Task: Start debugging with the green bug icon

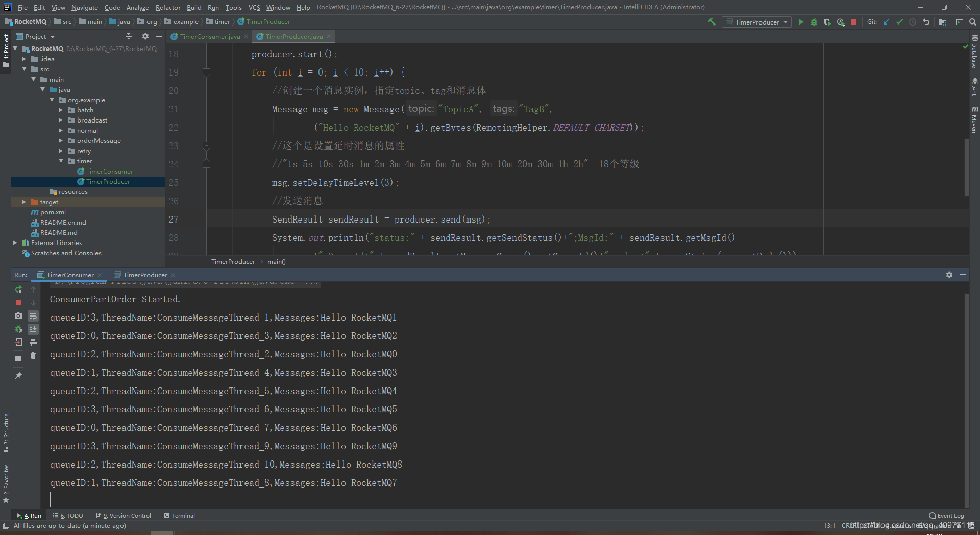Action: coord(814,22)
